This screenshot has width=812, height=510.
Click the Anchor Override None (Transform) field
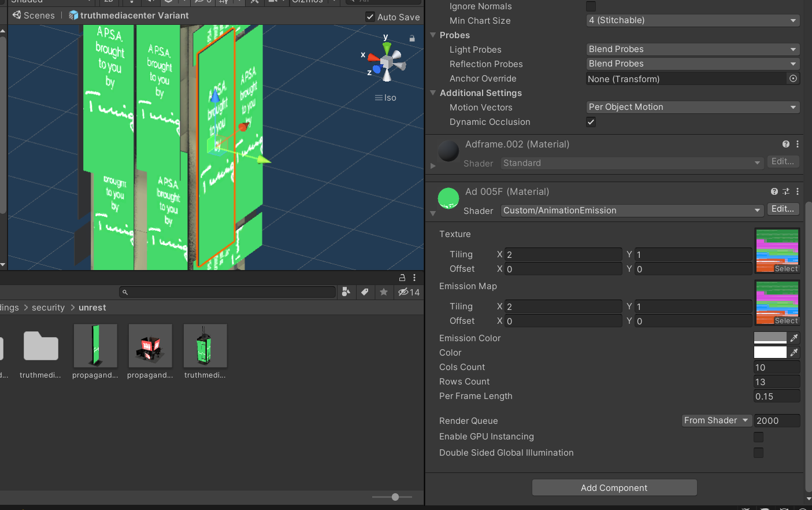tap(693, 79)
